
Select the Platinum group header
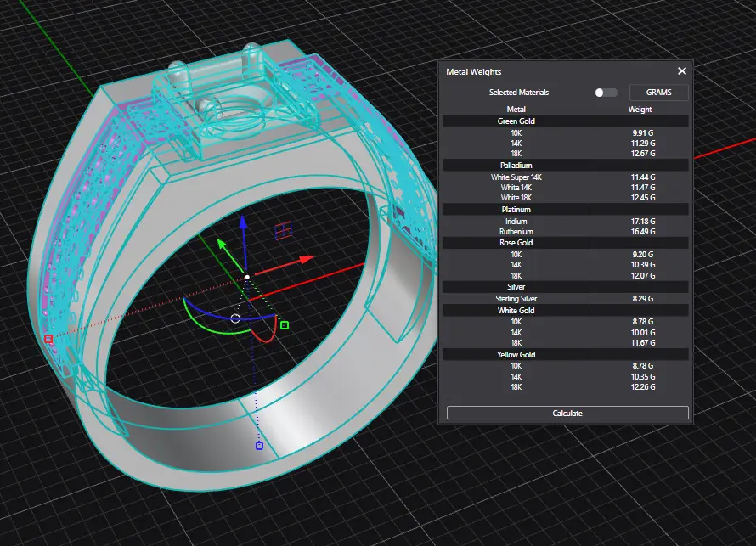coord(516,209)
